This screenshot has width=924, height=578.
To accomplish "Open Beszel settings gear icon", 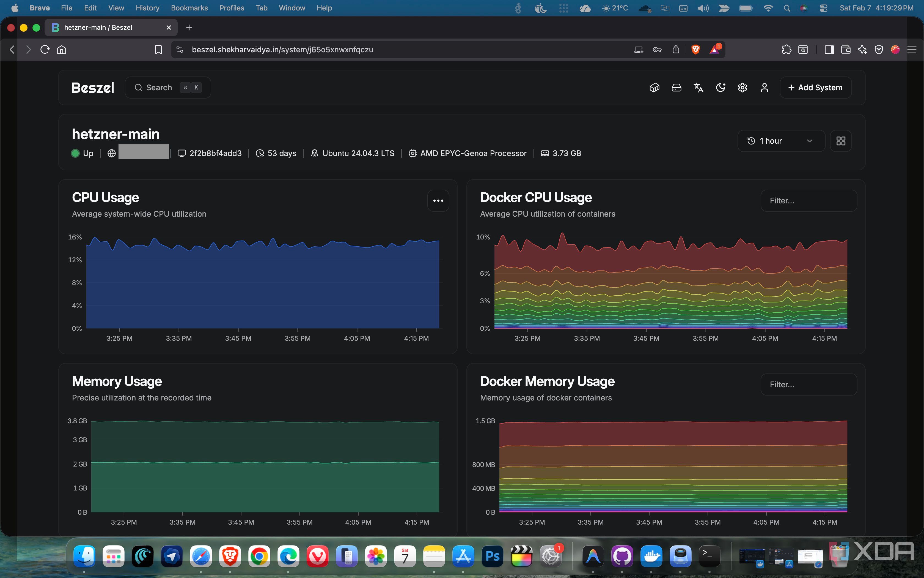I will [x=742, y=88].
